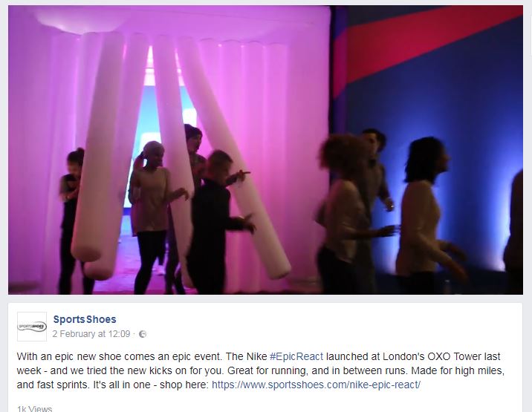Open the SportsShoes logo profile picture

tap(32, 327)
